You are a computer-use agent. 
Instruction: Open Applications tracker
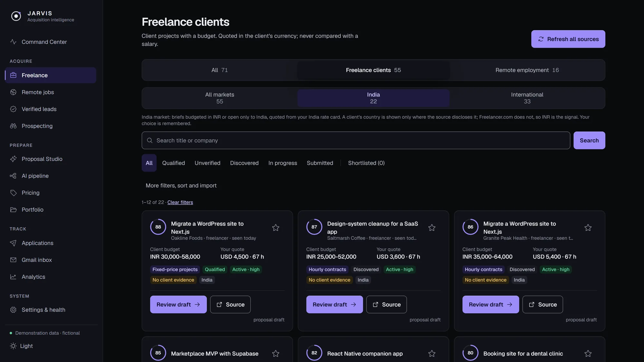[51, 243]
